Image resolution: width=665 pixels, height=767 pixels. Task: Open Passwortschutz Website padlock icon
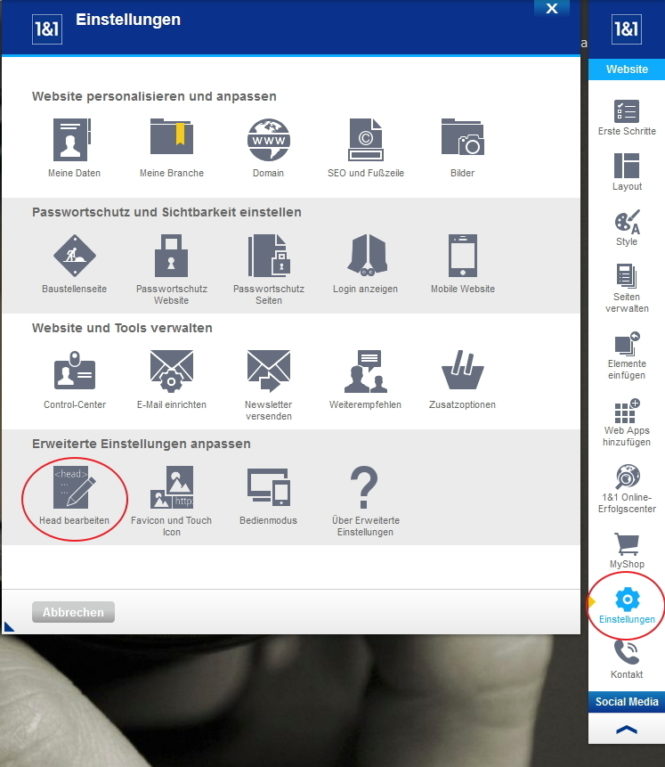pos(171,257)
